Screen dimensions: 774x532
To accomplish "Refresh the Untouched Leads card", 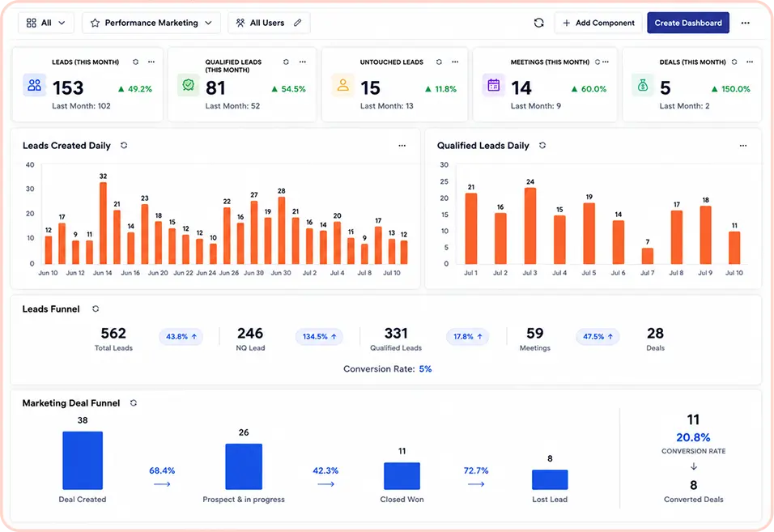I will click(x=439, y=62).
